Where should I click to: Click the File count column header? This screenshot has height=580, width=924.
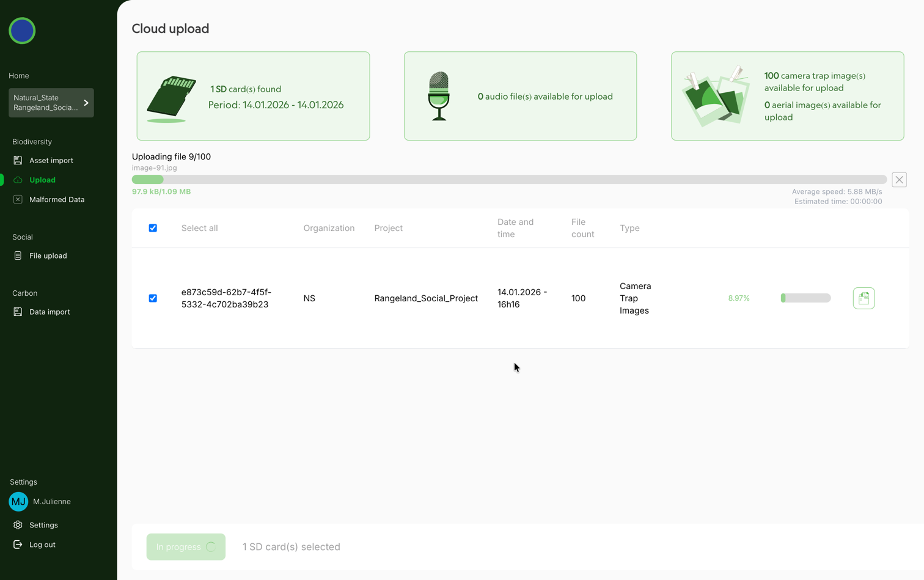click(x=582, y=228)
